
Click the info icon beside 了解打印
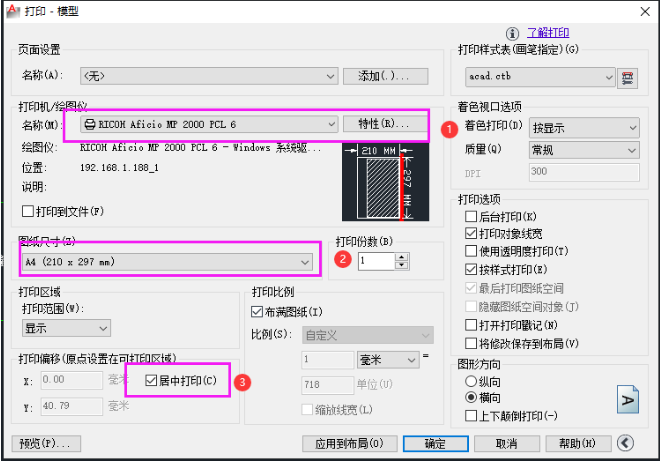pos(512,32)
